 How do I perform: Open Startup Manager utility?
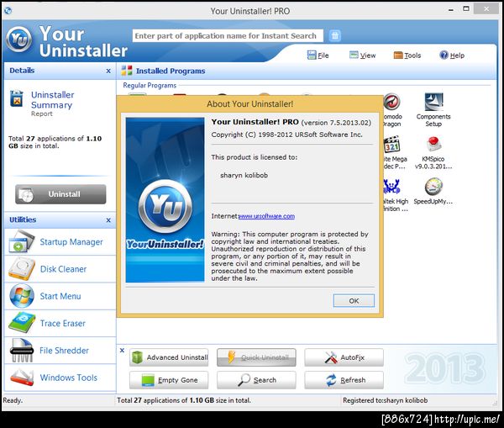pyautogui.click(x=60, y=241)
